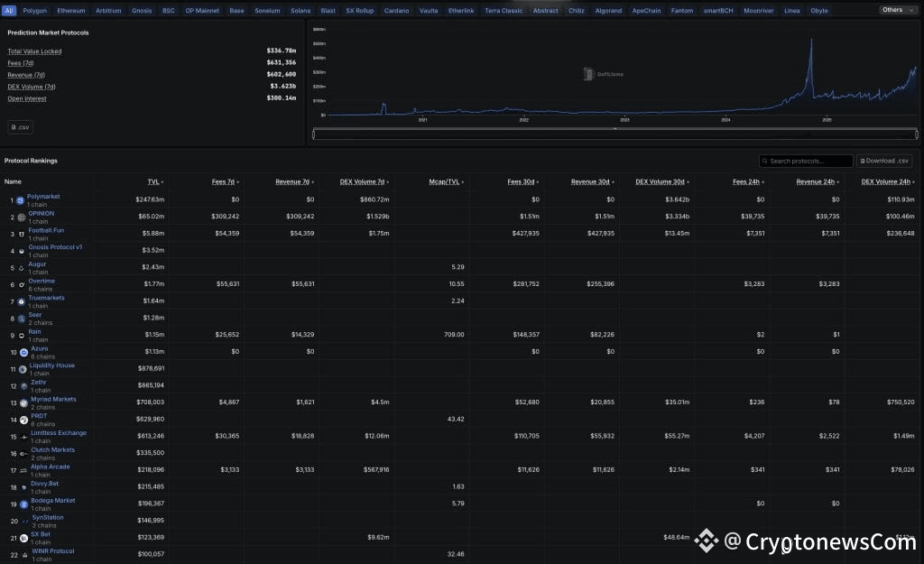Click the chart range slider's left handle

314,134
